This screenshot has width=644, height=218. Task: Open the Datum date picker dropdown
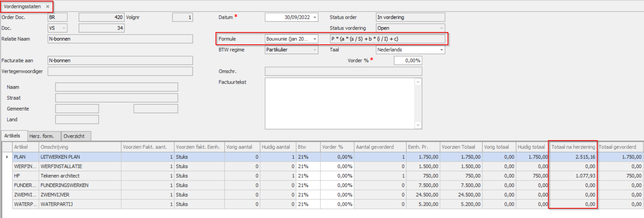coord(315,17)
